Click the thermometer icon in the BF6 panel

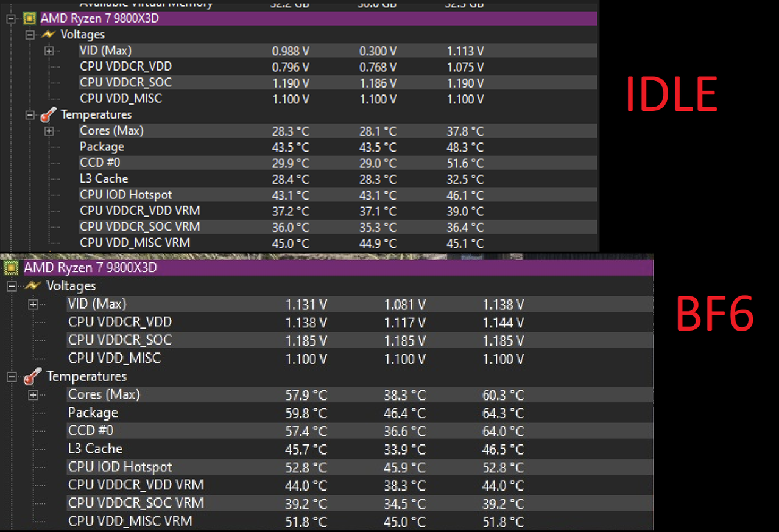pos(32,377)
